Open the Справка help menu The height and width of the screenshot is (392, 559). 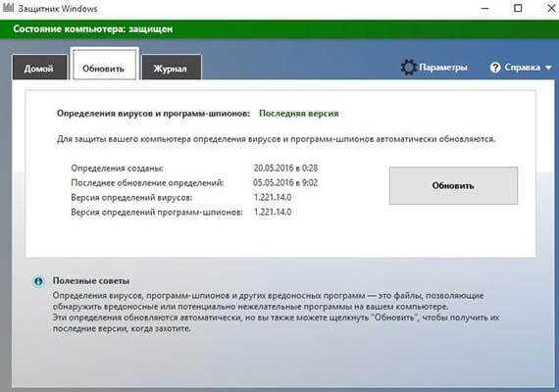click(521, 68)
